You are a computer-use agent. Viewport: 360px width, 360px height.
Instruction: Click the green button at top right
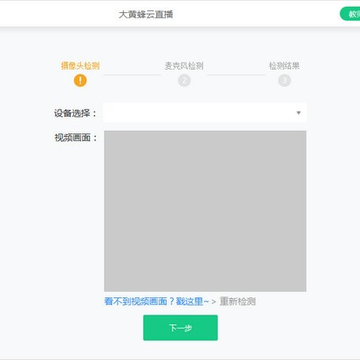pyautogui.click(x=350, y=14)
